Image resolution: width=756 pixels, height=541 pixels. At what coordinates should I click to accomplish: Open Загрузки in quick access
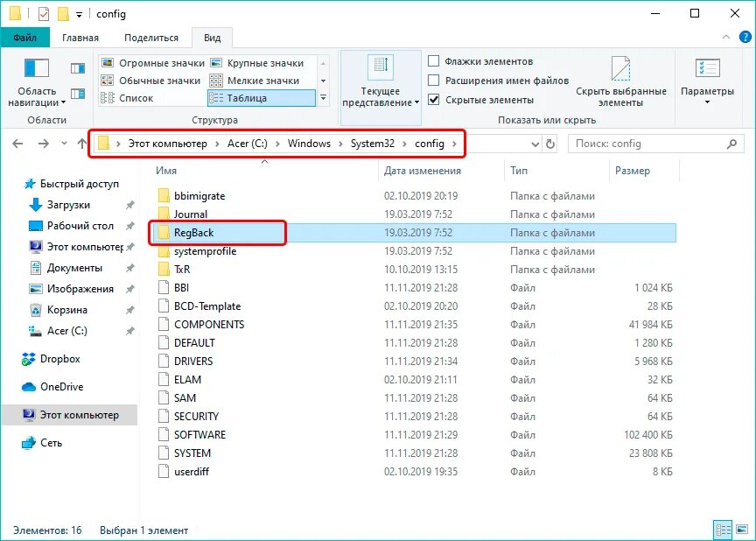[x=59, y=205]
